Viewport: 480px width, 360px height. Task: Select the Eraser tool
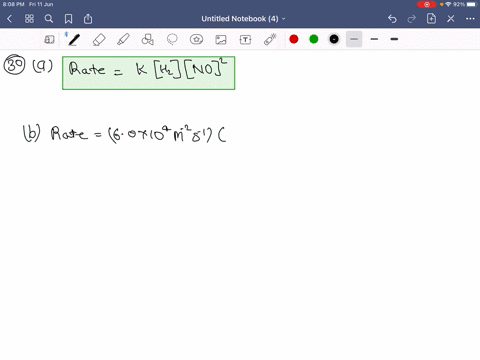pos(99,40)
